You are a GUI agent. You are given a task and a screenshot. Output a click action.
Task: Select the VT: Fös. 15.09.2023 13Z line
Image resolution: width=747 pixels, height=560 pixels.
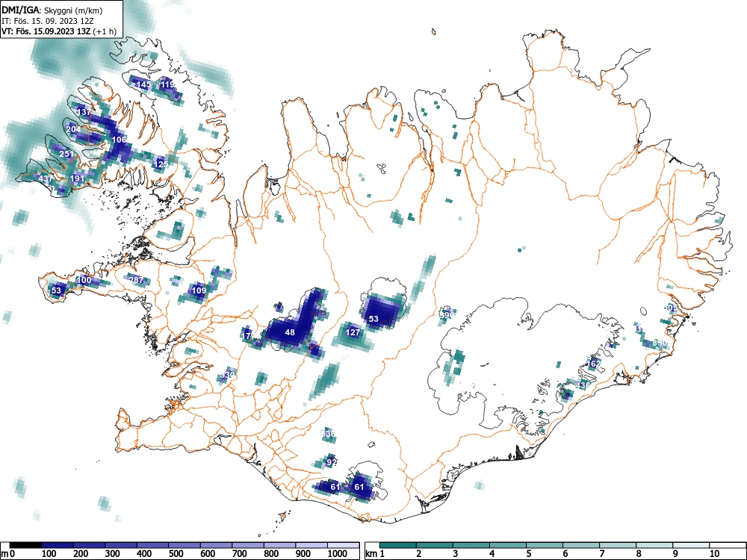click(58, 31)
